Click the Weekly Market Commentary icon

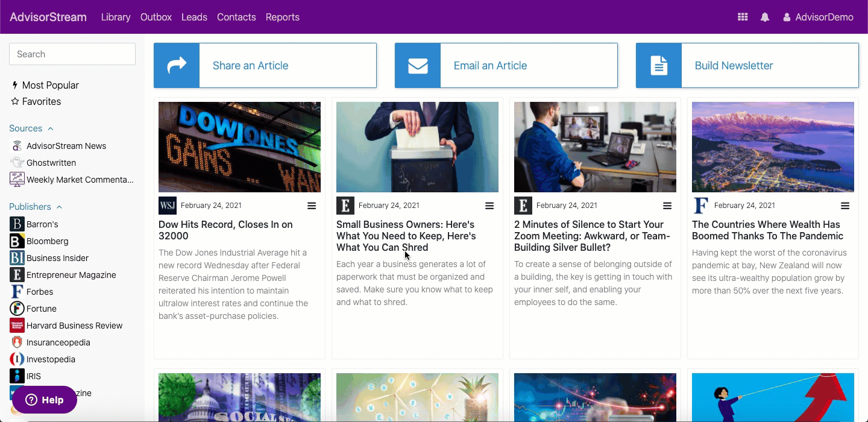17,180
